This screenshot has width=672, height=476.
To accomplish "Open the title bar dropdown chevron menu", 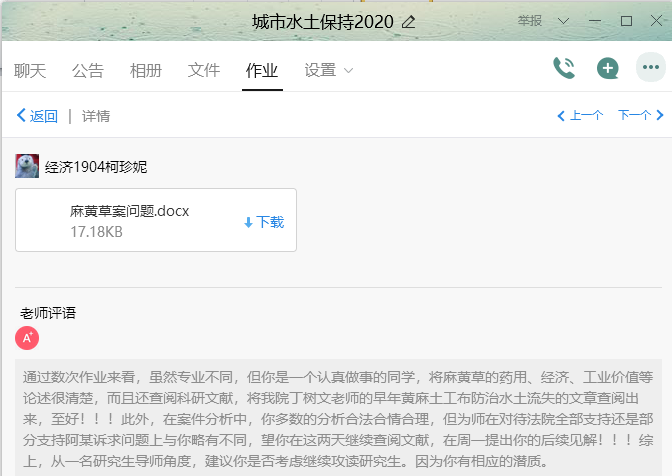I will 563,21.
